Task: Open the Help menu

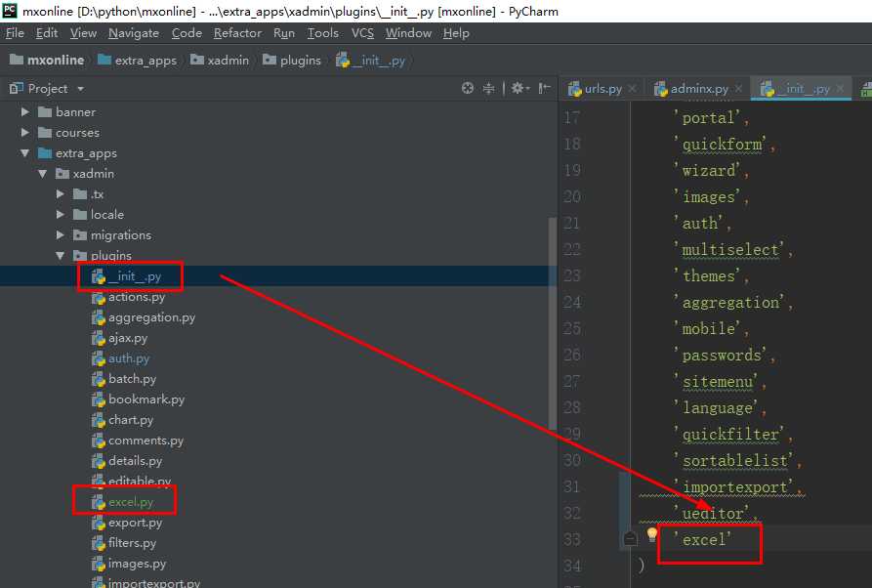Action: [x=456, y=33]
